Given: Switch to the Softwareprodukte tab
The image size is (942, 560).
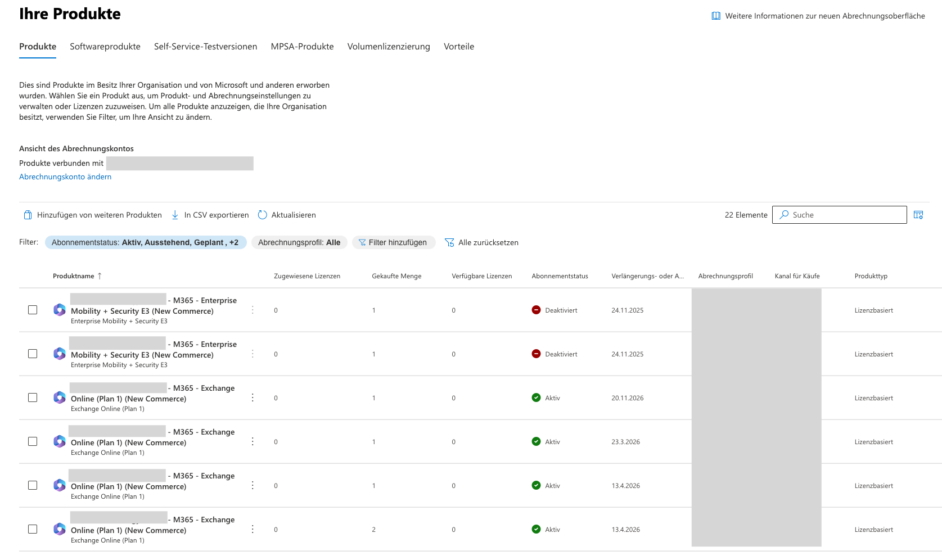Looking at the screenshot, I should point(105,47).
